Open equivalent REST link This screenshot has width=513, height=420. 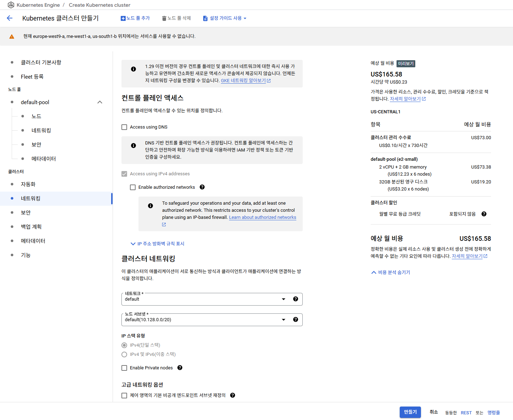coord(466,413)
